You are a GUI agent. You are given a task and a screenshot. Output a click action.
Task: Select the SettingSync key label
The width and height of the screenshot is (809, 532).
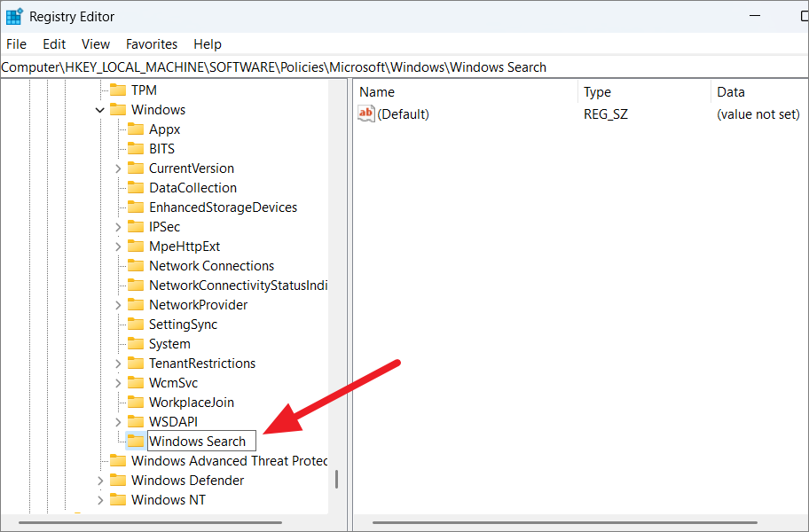pyautogui.click(x=183, y=325)
